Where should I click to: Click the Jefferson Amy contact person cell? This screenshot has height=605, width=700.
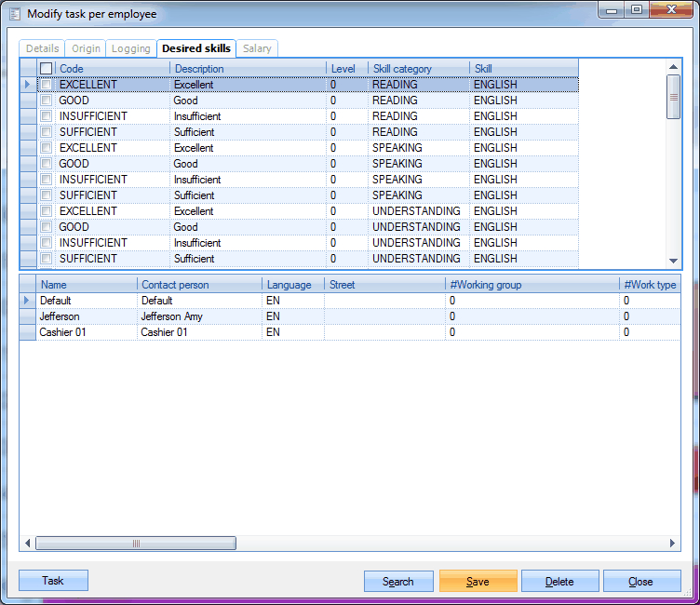pyautogui.click(x=199, y=316)
